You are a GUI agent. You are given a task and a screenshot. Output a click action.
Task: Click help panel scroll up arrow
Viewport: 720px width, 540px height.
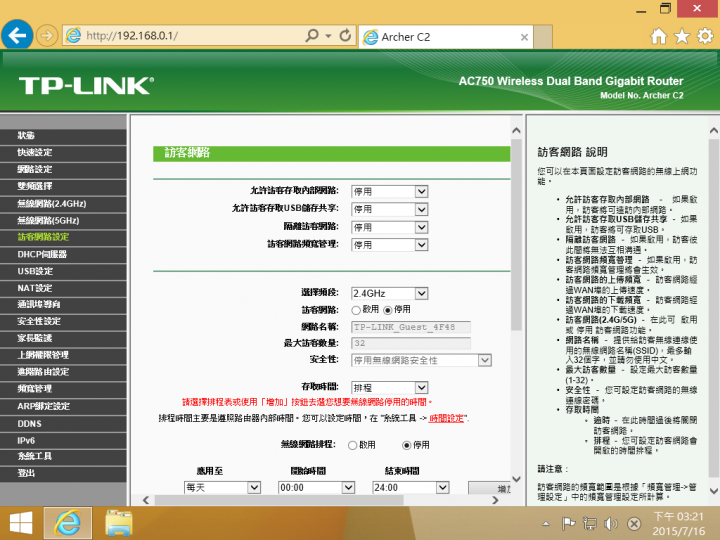coord(714,131)
